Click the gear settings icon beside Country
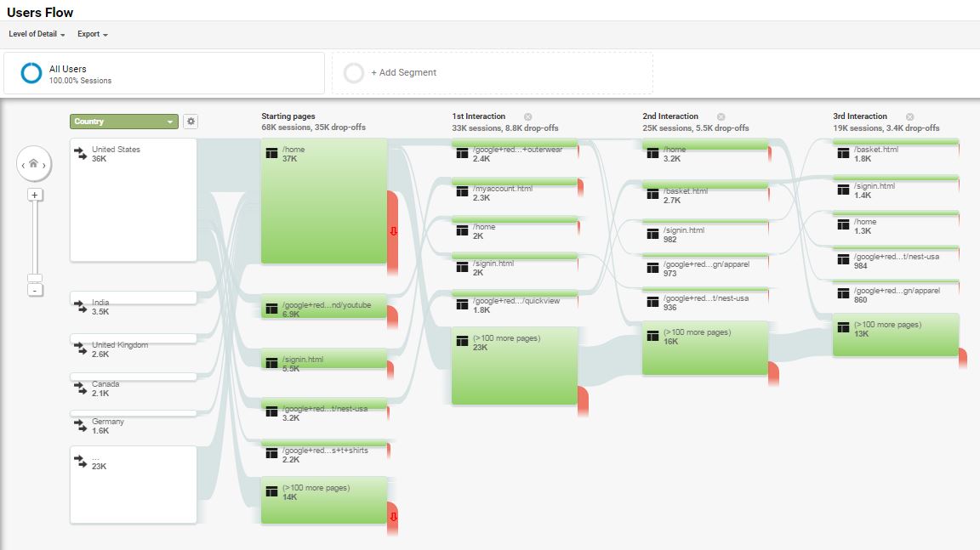Viewport: 980px width, 550px height. coord(191,121)
